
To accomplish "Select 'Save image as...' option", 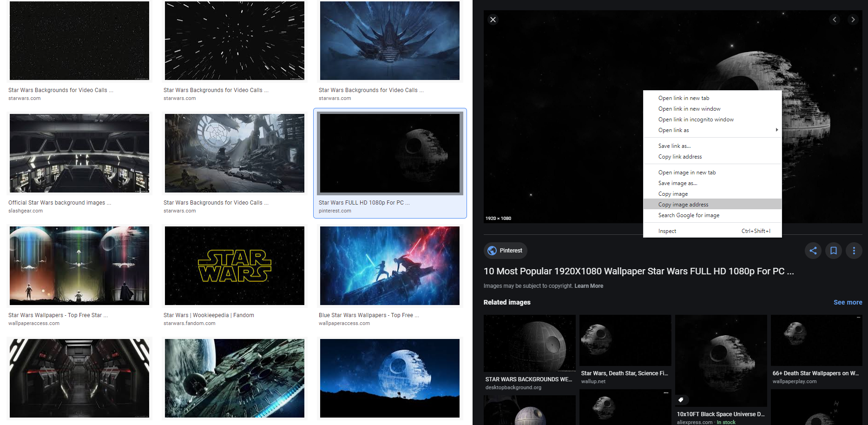I will 712,183.
